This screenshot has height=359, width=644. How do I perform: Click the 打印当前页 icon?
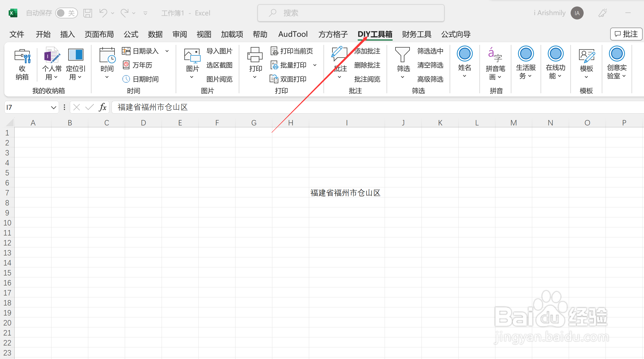coord(274,51)
